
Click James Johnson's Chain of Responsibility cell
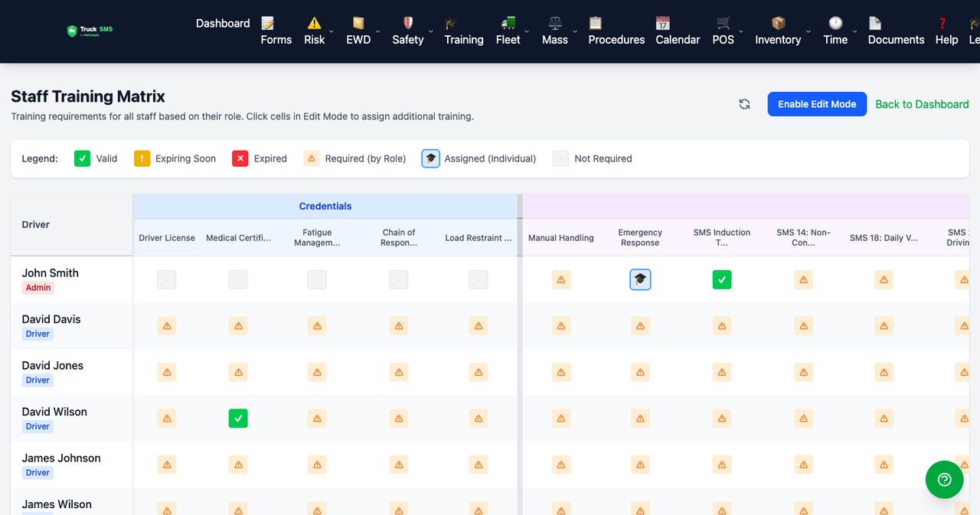coord(399,464)
